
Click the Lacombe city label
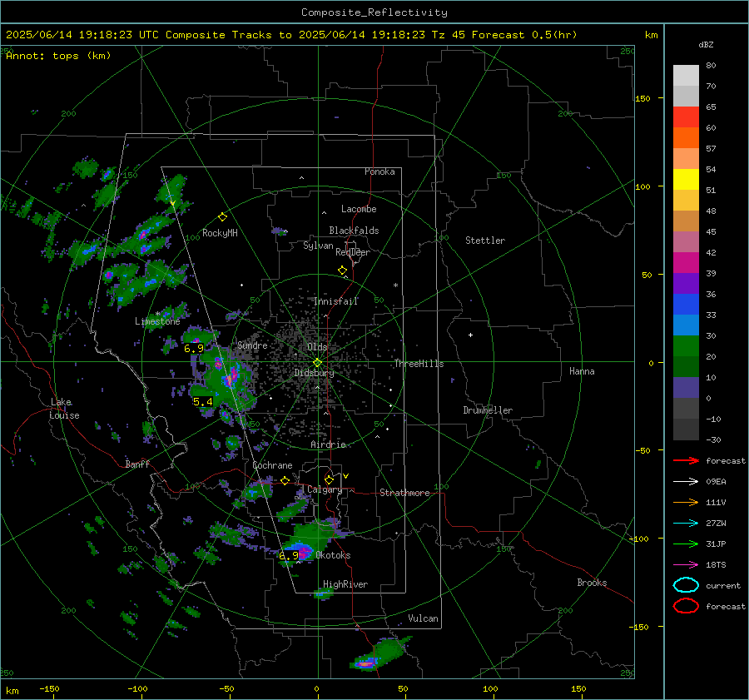point(359,209)
